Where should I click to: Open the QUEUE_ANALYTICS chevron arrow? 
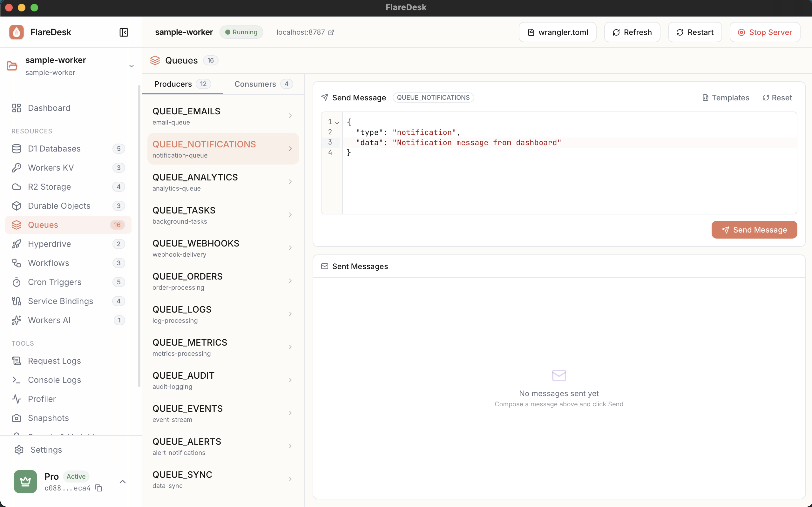(x=290, y=182)
